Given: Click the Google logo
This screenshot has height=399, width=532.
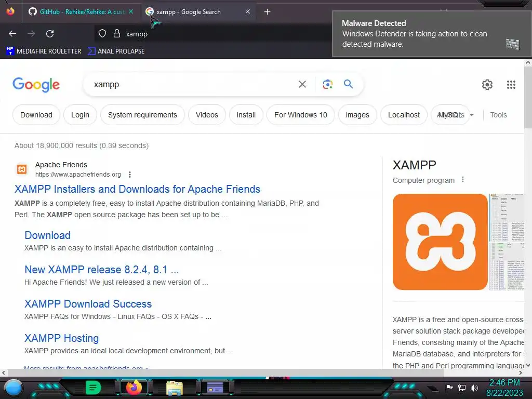Looking at the screenshot, I should [x=36, y=85].
